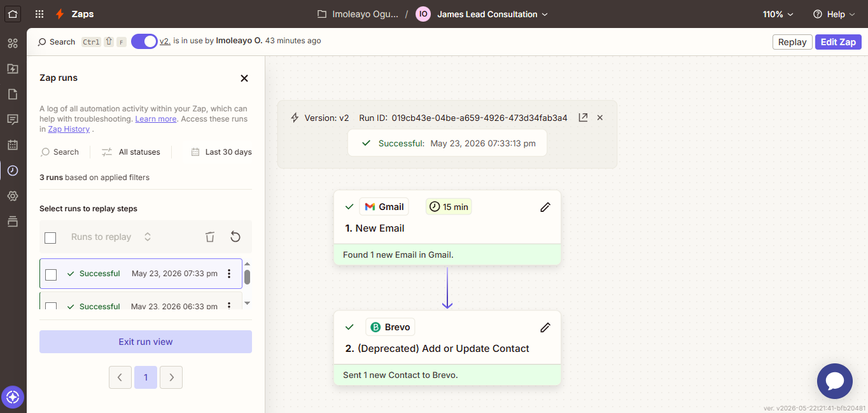The width and height of the screenshot is (868, 413).
Task: Delete selected runs with trash icon
Action: click(x=210, y=237)
